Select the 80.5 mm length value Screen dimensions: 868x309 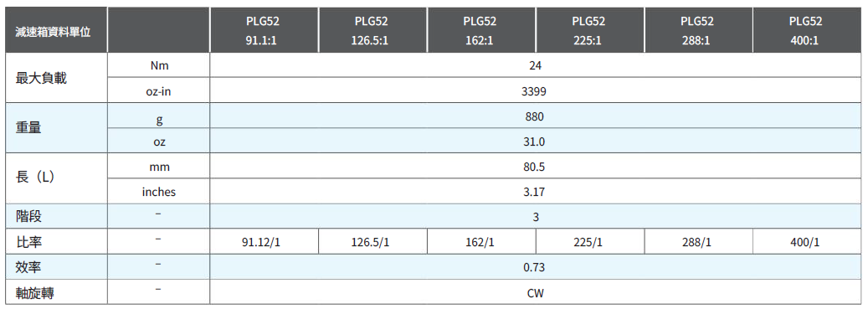[x=536, y=166]
